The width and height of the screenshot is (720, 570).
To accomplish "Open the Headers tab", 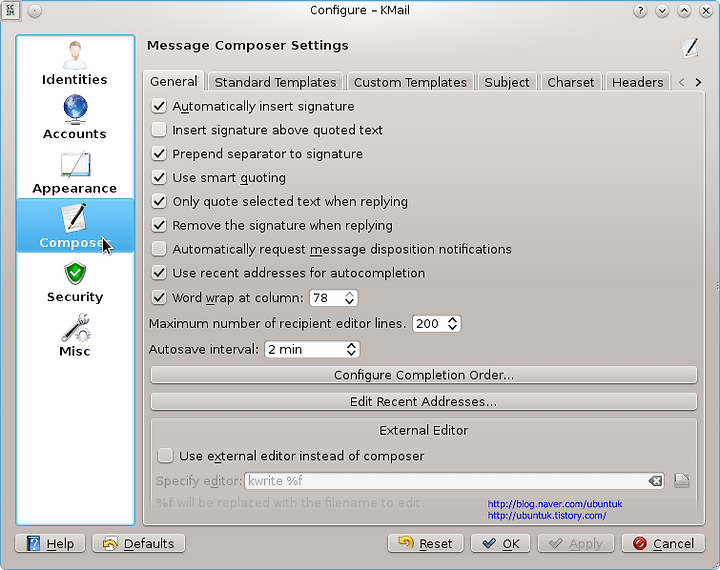I will [637, 82].
